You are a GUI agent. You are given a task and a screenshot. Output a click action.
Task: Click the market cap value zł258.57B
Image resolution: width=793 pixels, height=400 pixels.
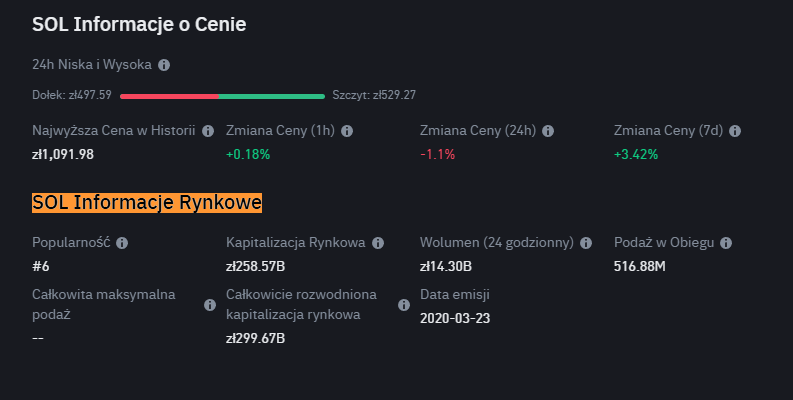tap(256, 266)
